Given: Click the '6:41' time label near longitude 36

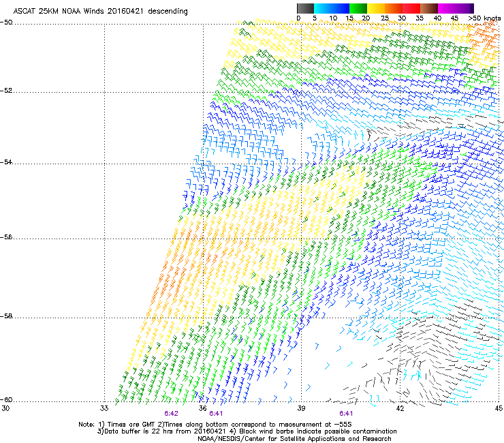Looking at the screenshot, I should [x=216, y=414].
